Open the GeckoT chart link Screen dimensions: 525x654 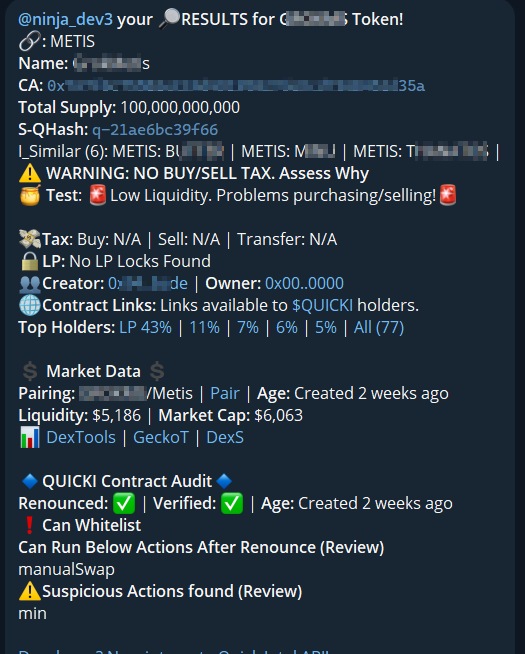click(x=161, y=438)
